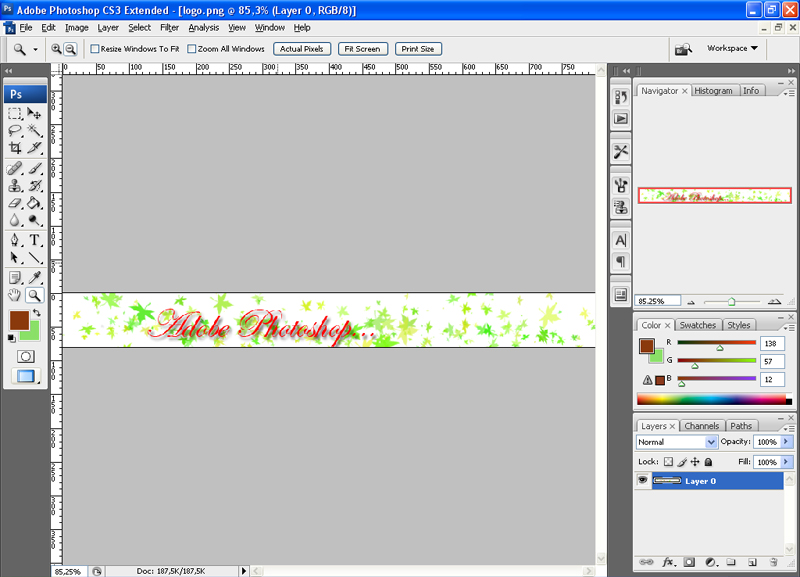Toggle Quick Mask mode

point(26,356)
